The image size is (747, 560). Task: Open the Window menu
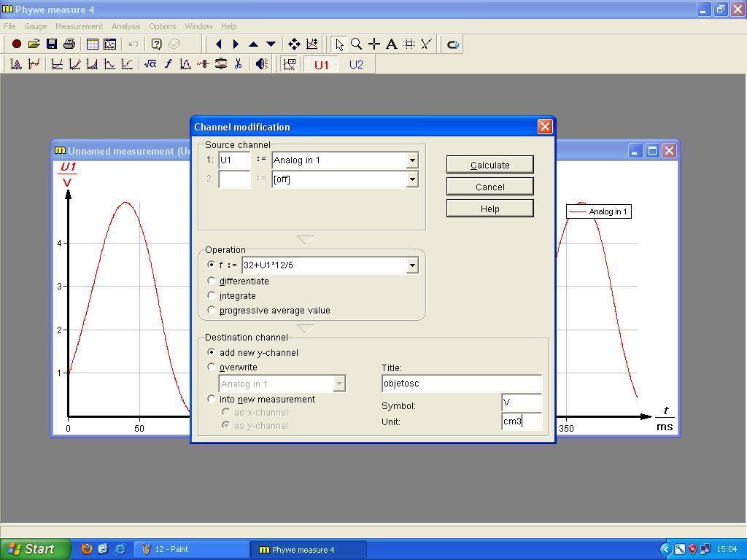[x=198, y=26]
